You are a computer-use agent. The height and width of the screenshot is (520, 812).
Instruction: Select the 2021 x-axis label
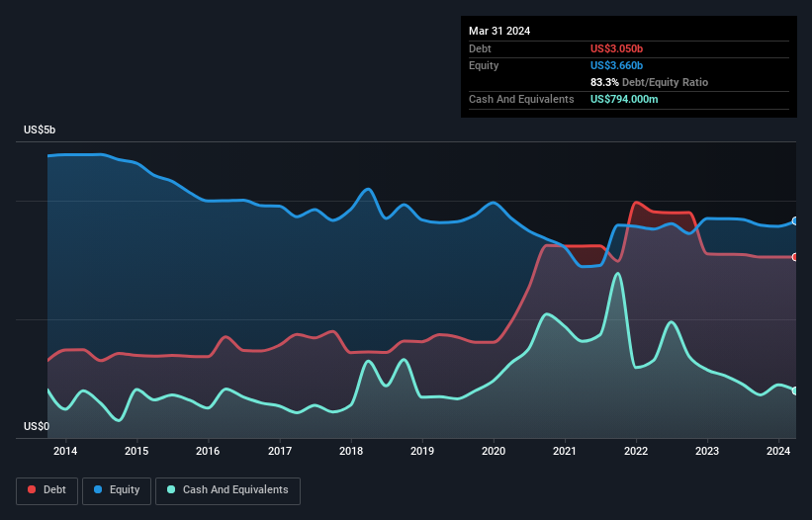pyautogui.click(x=565, y=451)
